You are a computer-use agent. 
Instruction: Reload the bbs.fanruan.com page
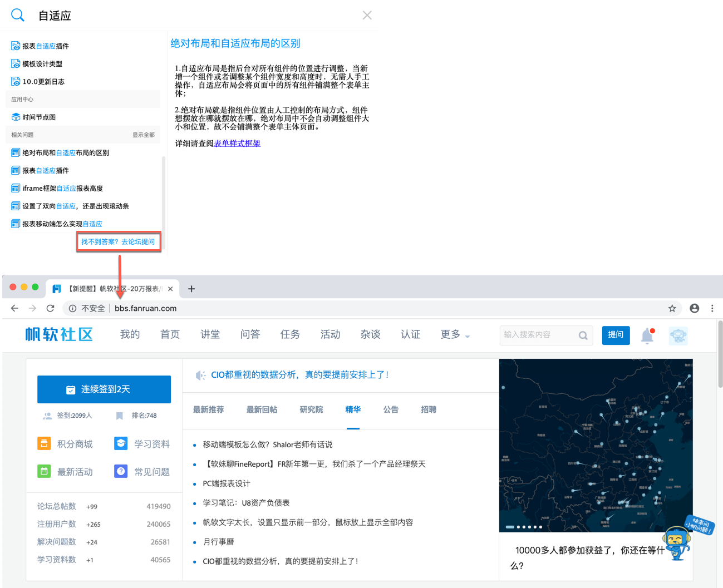point(51,308)
